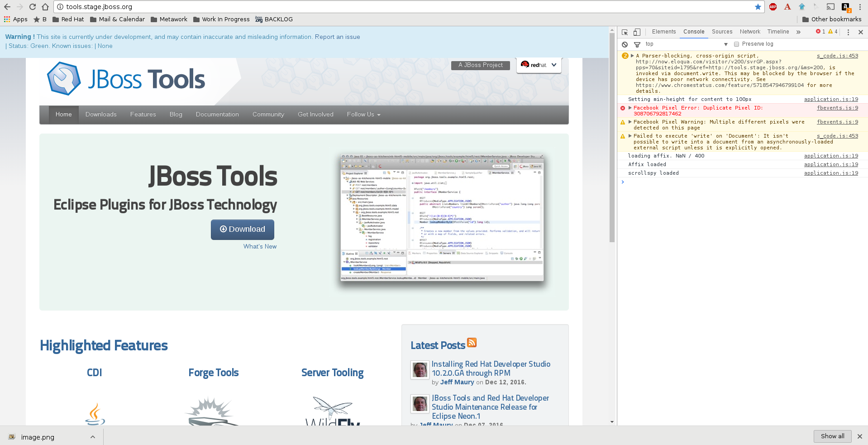Open the Server Tooling feature heading

pos(333,373)
